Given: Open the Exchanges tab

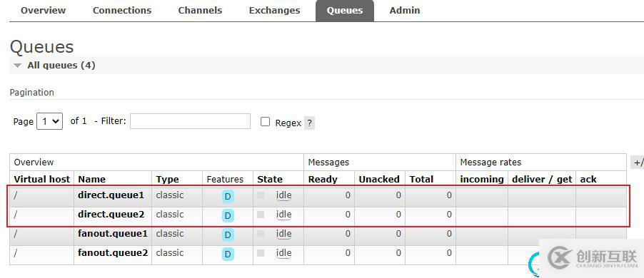Looking at the screenshot, I should click(274, 10).
